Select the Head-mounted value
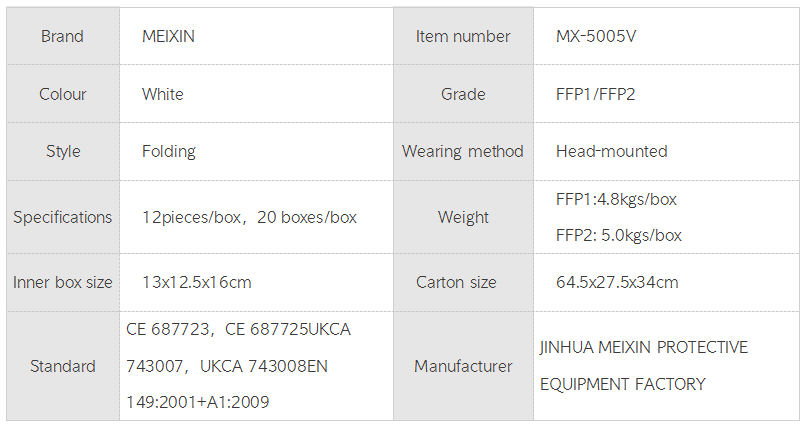Viewport: 807px width, 433px height. click(x=612, y=152)
